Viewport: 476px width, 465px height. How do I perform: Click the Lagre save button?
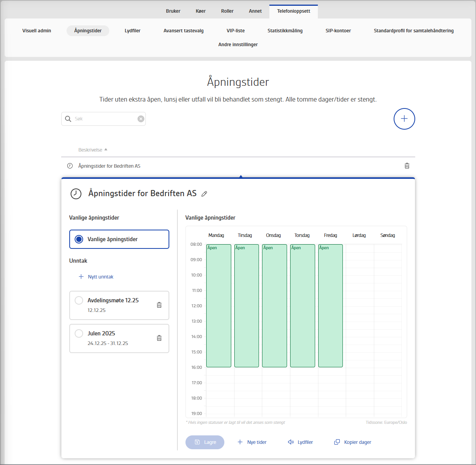coord(205,442)
